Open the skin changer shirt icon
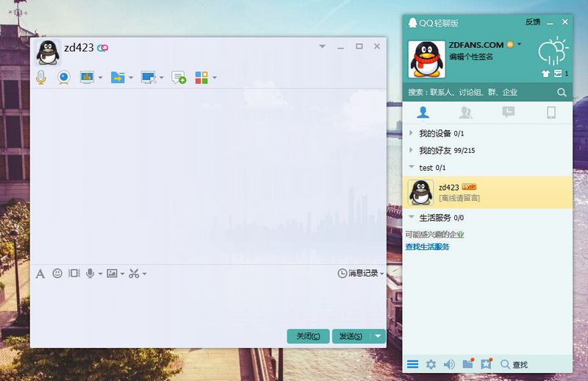 (x=545, y=74)
